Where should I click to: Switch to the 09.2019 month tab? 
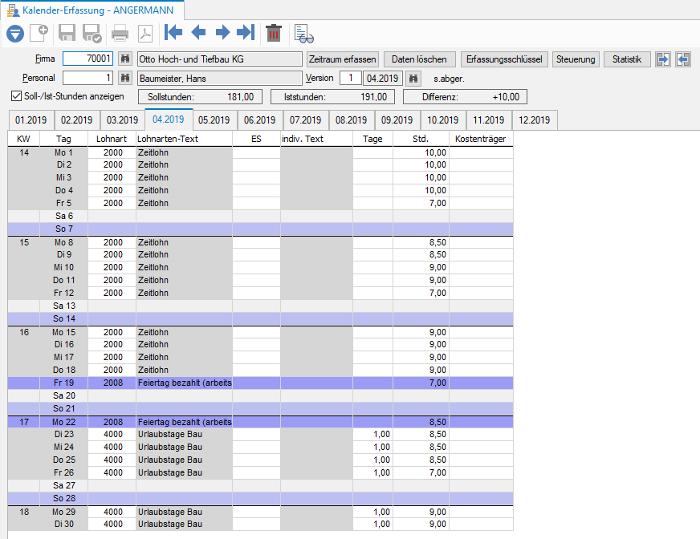[x=397, y=120]
